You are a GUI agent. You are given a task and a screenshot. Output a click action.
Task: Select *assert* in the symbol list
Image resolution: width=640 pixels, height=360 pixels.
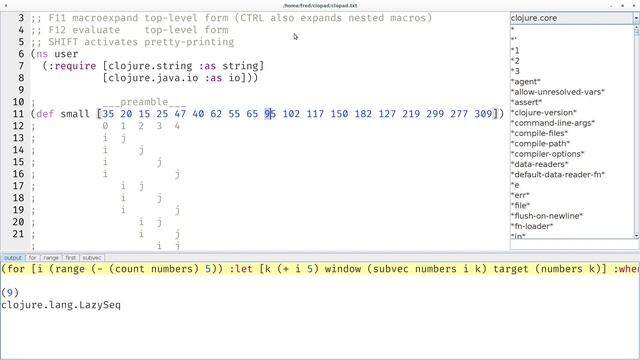click(x=526, y=102)
